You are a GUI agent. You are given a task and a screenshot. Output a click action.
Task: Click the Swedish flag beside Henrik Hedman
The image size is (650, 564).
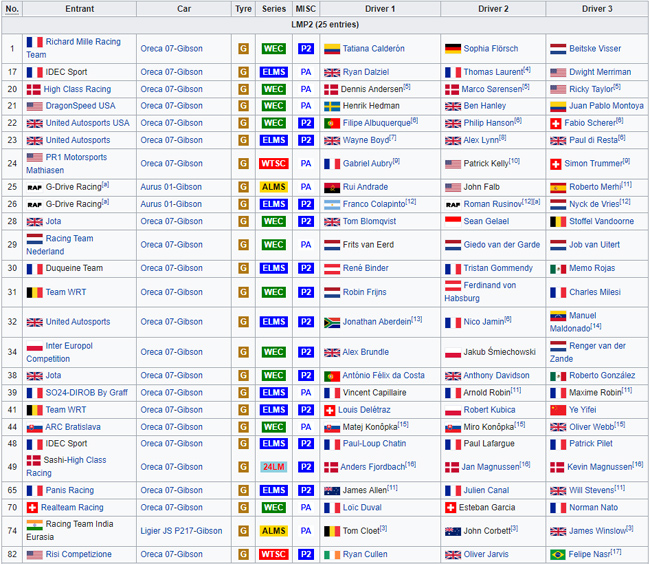(x=332, y=107)
